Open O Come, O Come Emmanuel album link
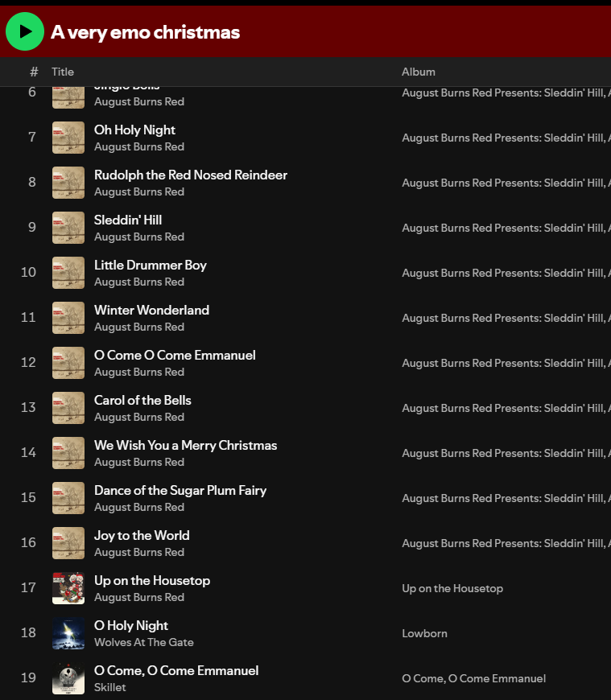This screenshot has width=611, height=700. [x=473, y=678]
